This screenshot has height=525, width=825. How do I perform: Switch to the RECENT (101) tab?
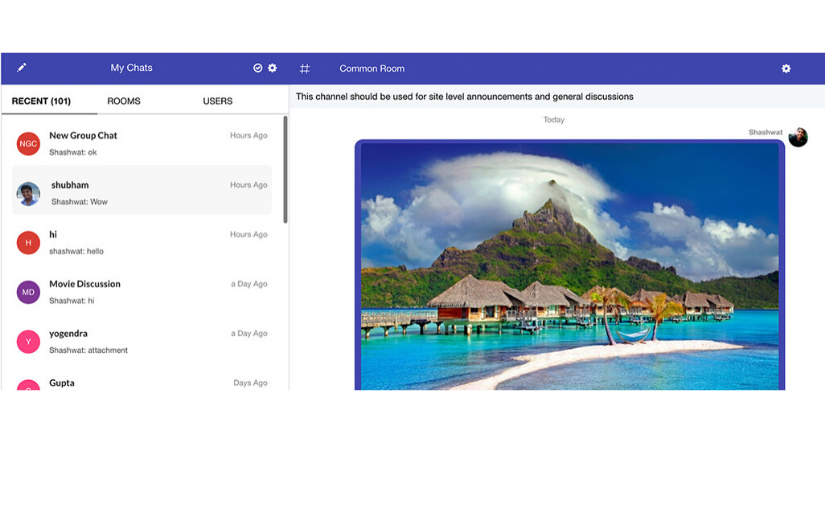[x=41, y=101]
